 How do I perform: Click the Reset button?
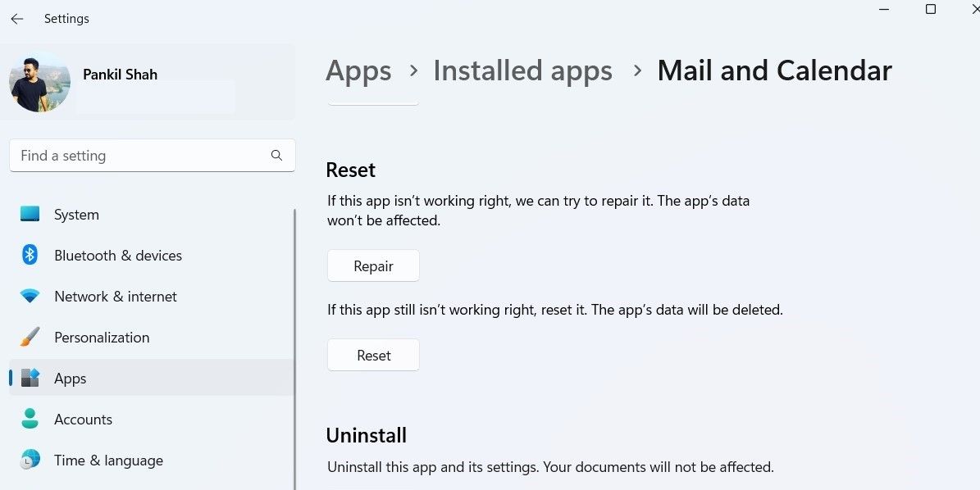(x=373, y=355)
